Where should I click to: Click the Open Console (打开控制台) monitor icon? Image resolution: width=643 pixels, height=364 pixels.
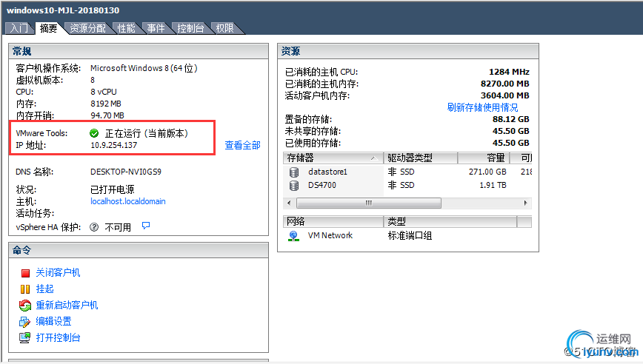coord(24,338)
